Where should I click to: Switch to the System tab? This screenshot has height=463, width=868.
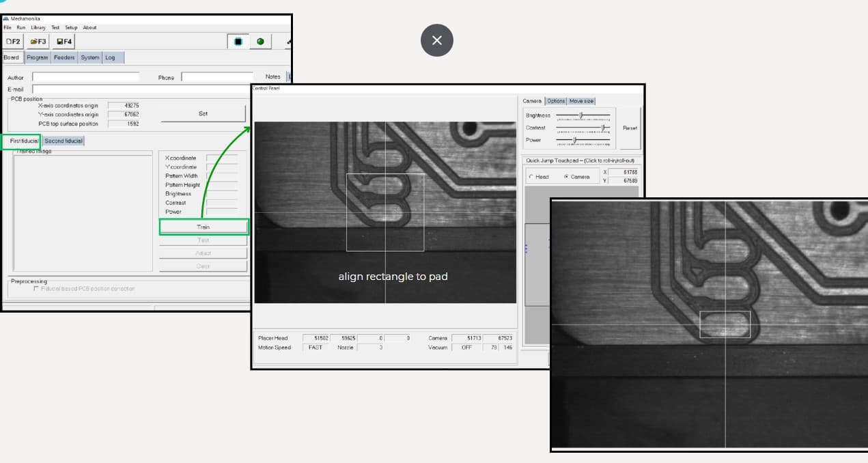click(90, 57)
